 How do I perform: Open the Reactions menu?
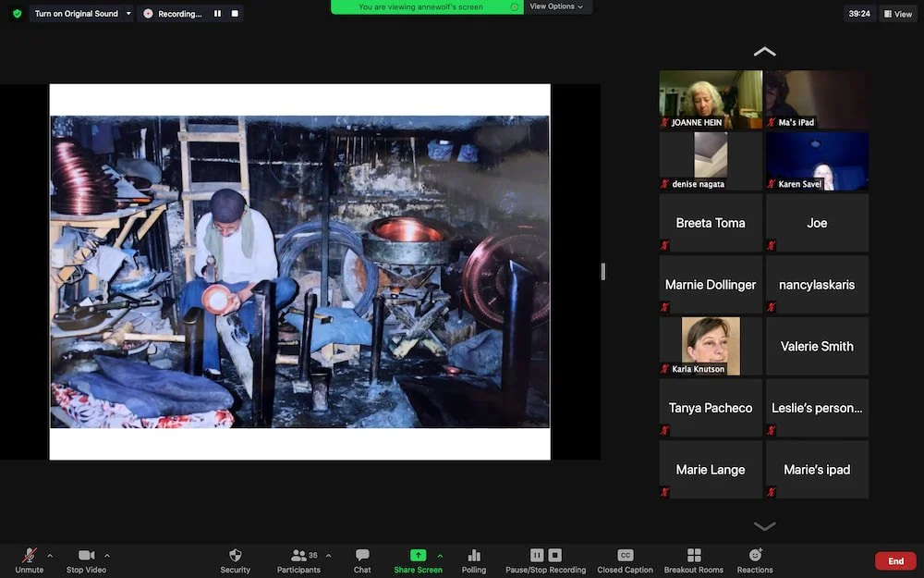click(755, 560)
